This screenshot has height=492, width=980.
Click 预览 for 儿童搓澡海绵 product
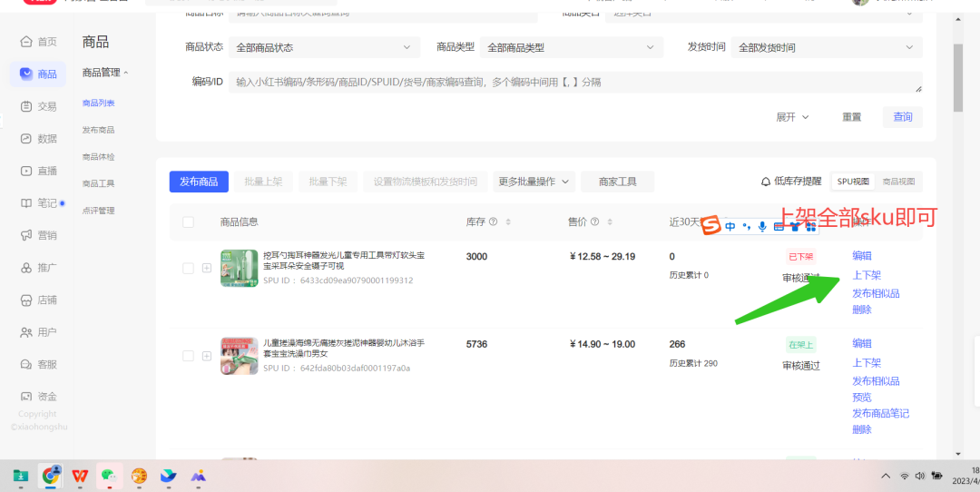(x=862, y=398)
